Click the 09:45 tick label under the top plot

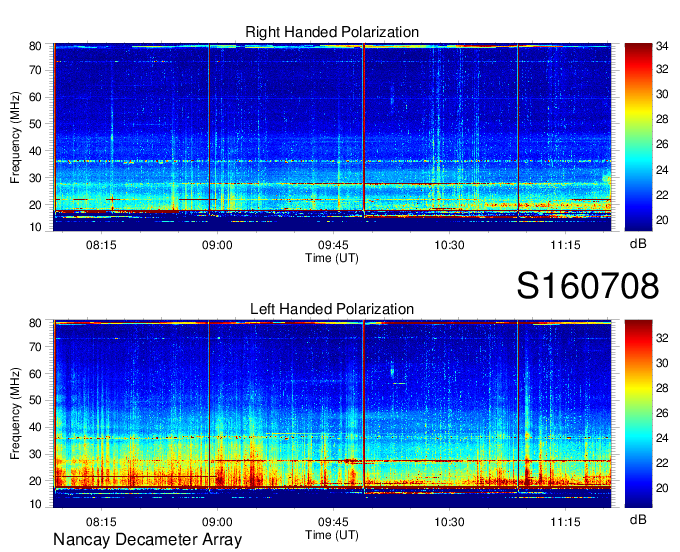(x=333, y=245)
